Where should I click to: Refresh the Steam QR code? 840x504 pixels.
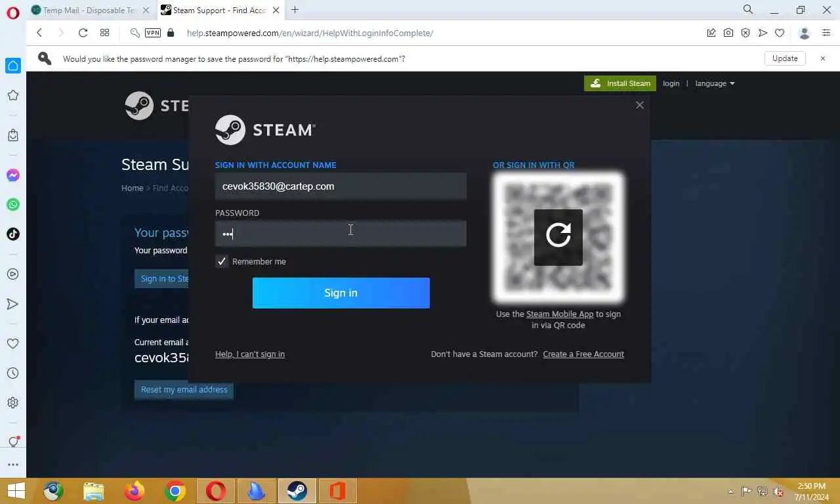click(x=558, y=237)
